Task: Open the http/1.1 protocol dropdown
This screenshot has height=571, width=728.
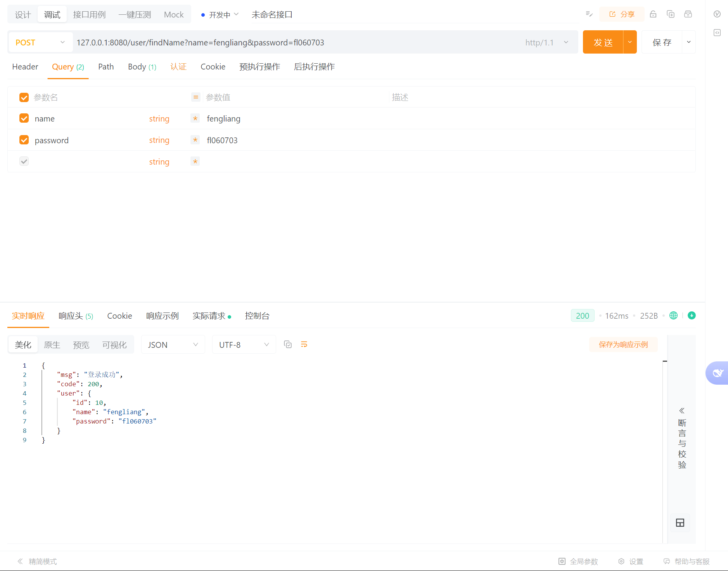Action: click(547, 42)
